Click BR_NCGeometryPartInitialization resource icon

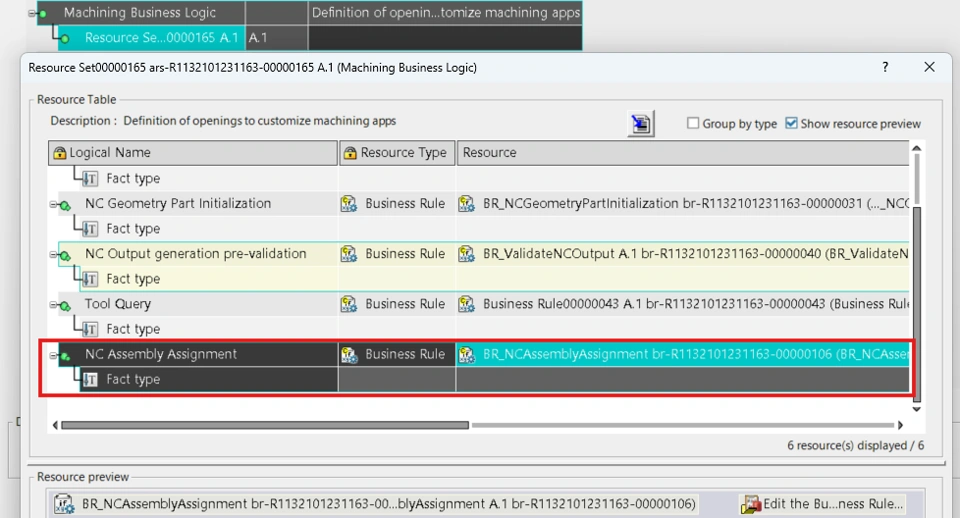[x=467, y=204]
